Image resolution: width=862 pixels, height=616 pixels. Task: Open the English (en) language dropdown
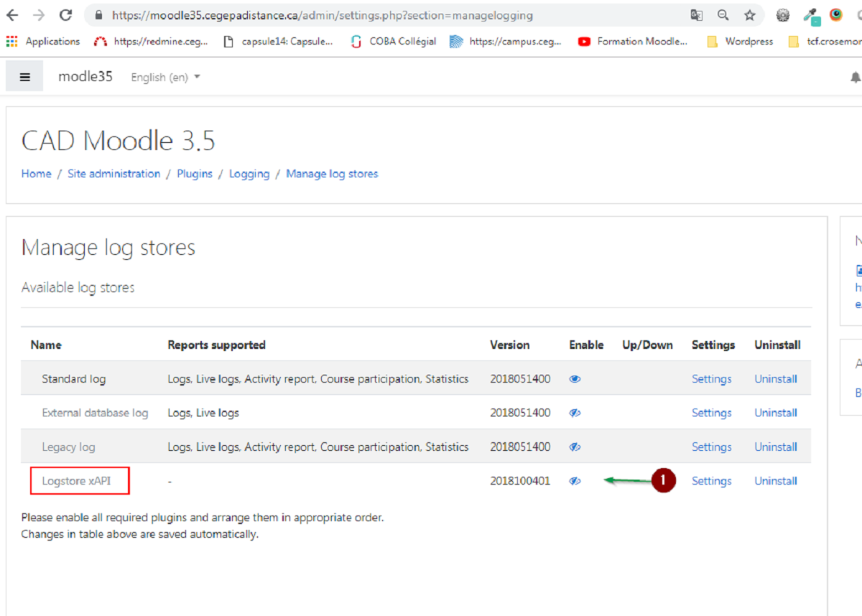tap(165, 78)
